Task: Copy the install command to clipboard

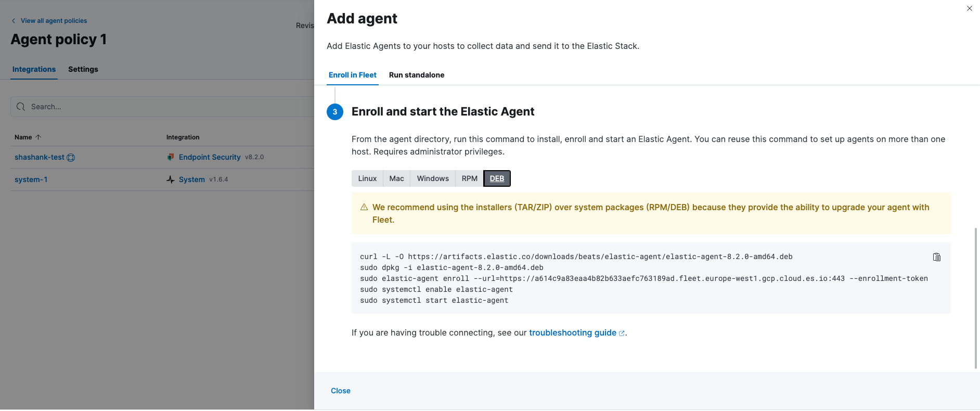Action: pyautogui.click(x=936, y=257)
